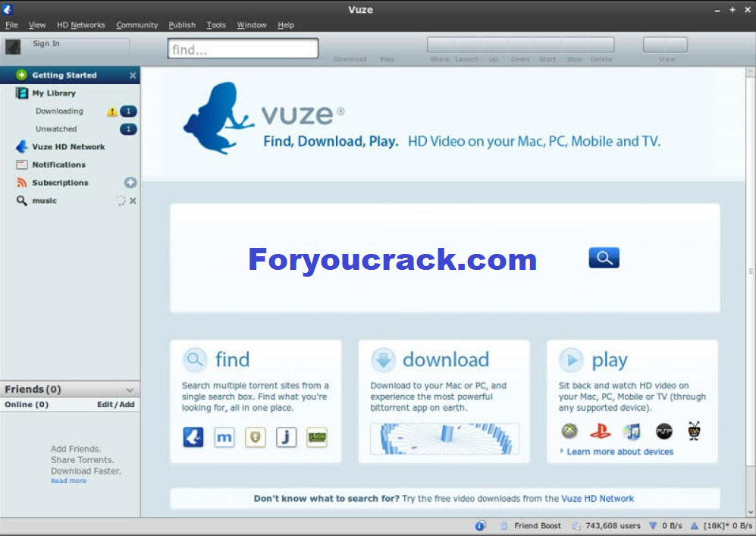Select the 'j' torrent site icon
The height and width of the screenshot is (536, 756).
286,437
